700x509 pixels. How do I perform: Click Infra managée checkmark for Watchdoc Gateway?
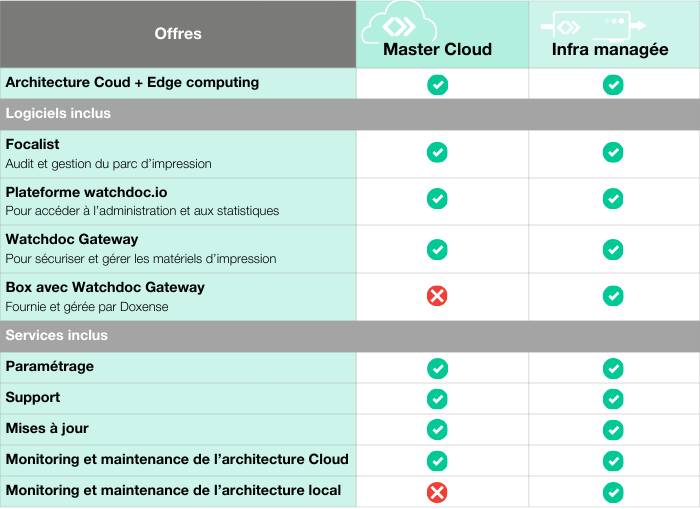[613, 250]
